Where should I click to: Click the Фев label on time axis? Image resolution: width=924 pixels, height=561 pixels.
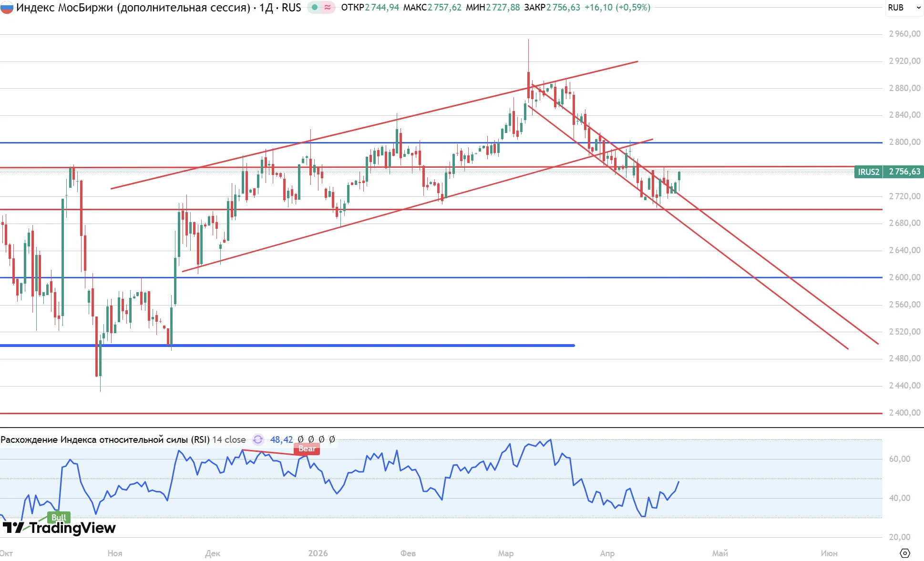pyautogui.click(x=408, y=553)
